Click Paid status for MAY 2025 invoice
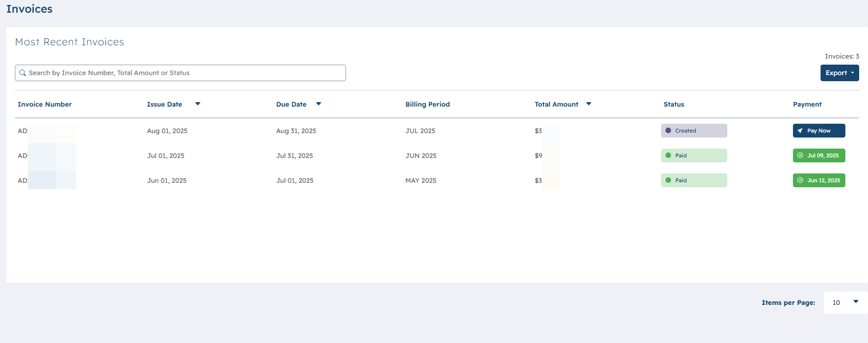Viewport: 868px width, 343px height. pos(694,181)
